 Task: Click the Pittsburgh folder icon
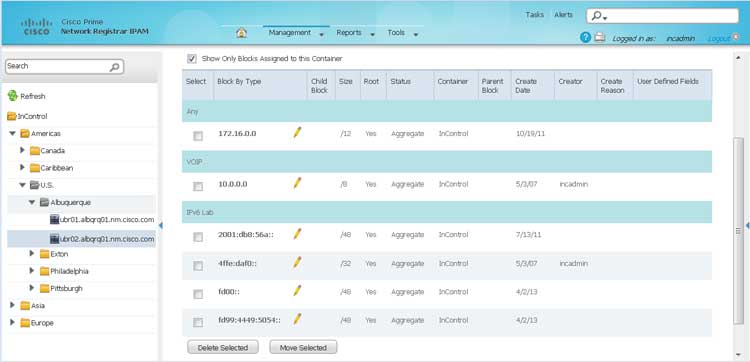point(44,288)
